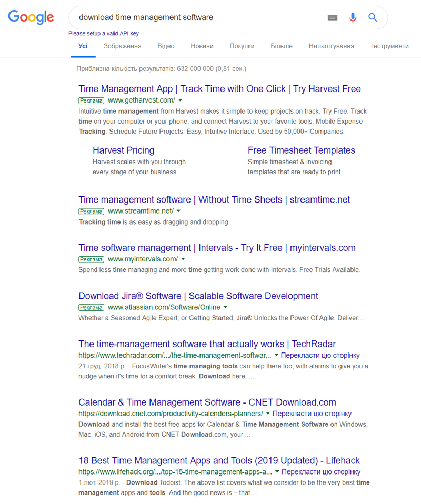Image resolution: width=421 pixels, height=504 pixels.
Task: Open the Покупки tab
Action: [242, 46]
